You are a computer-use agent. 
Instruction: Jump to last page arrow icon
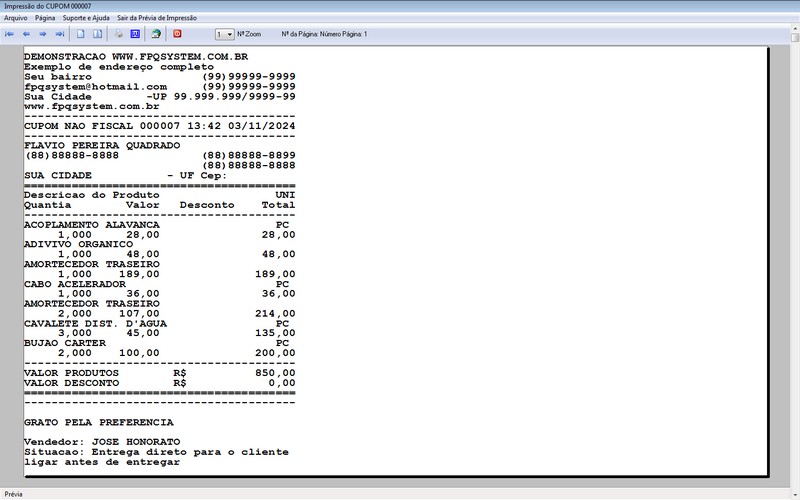pyautogui.click(x=60, y=34)
